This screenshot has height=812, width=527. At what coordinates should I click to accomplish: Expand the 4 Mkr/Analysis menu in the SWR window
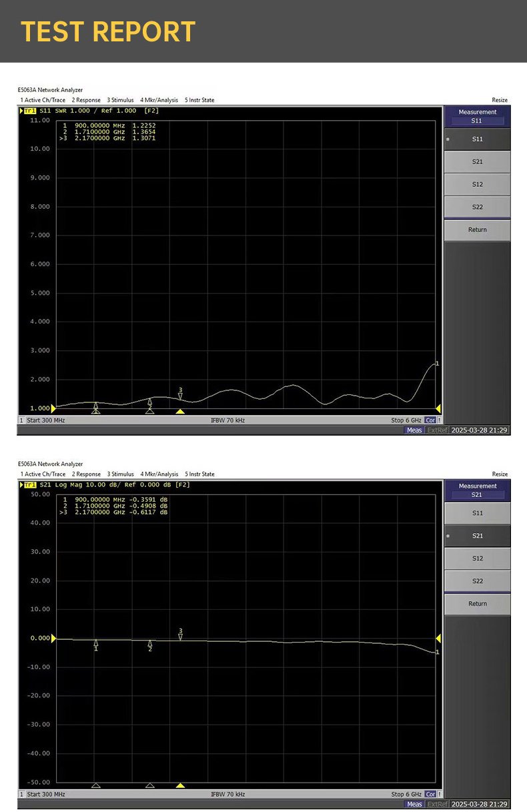point(159,100)
